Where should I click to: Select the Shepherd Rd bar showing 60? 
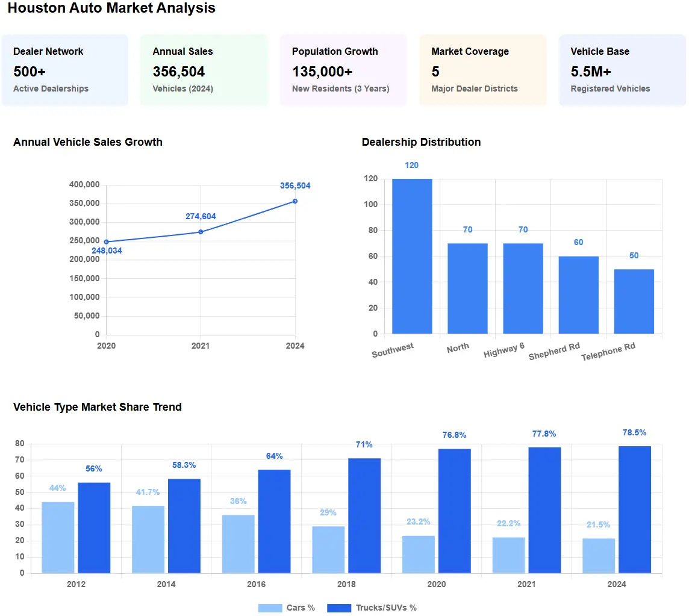pos(578,295)
